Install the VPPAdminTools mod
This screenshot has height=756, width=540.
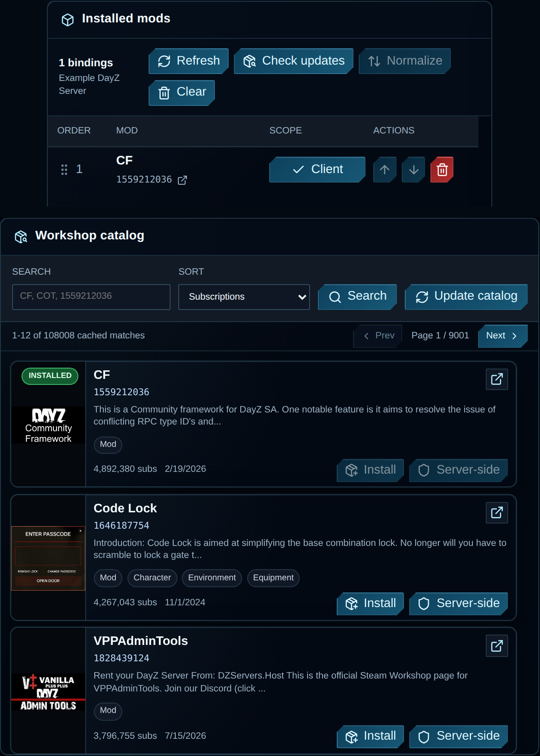[x=370, y=736]
